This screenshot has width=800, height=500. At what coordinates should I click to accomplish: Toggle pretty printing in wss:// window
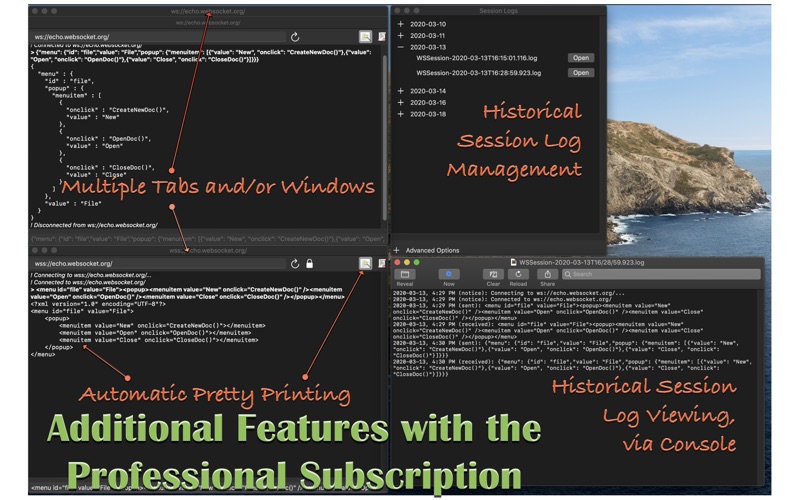coord(365,263)
